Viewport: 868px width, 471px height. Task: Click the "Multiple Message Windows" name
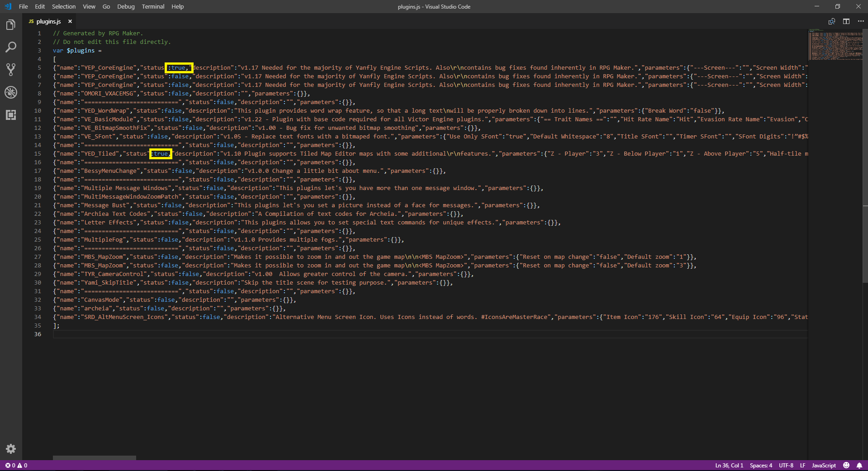126,188
